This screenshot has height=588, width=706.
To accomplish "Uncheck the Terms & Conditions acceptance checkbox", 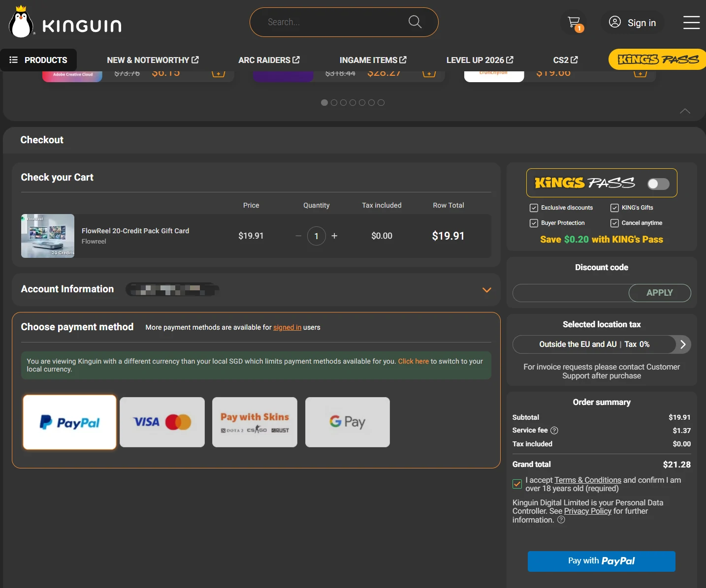I will click(x=517, y=484).
